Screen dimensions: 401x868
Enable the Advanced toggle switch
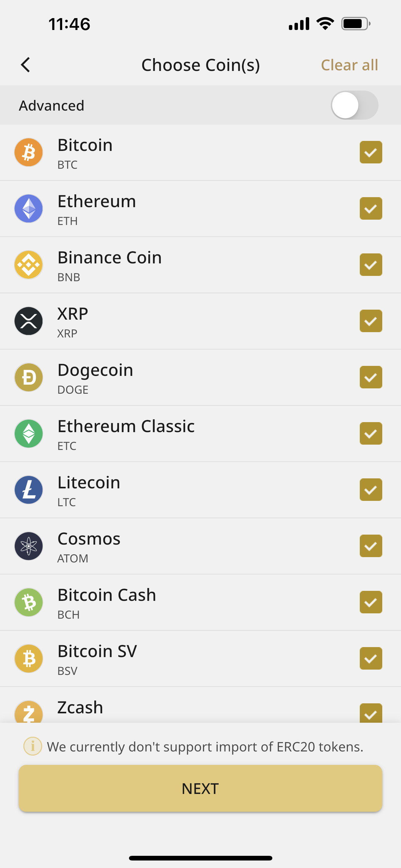pyautogui.click(x=354, y=106)
